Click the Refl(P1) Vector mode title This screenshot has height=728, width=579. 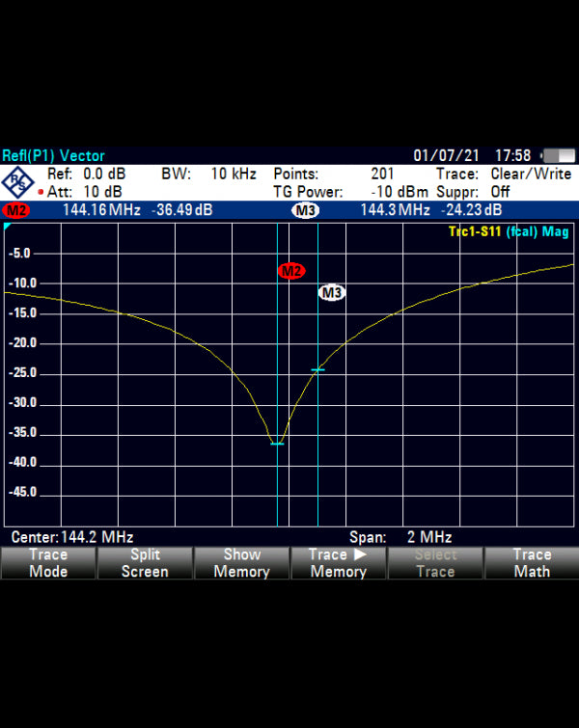(x=54, y=155)
